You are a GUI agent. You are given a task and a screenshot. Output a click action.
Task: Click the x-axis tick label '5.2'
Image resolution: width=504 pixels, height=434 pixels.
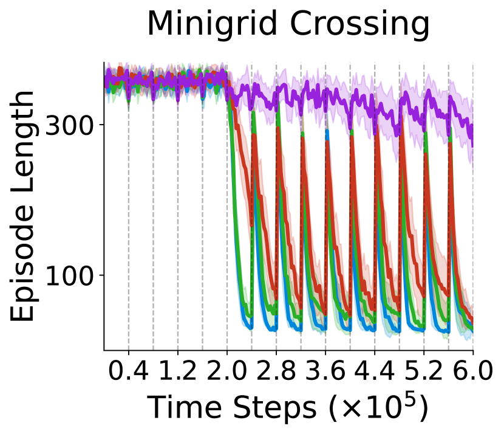424,371
